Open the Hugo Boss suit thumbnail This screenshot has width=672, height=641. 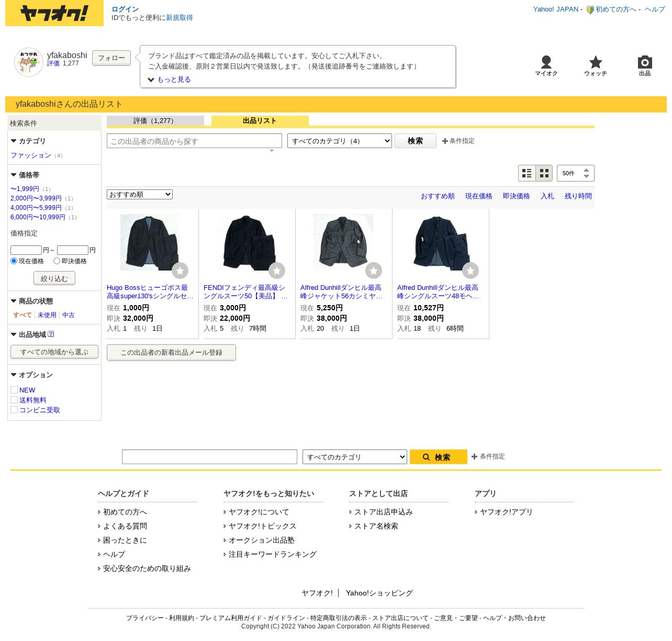[150, 242]
